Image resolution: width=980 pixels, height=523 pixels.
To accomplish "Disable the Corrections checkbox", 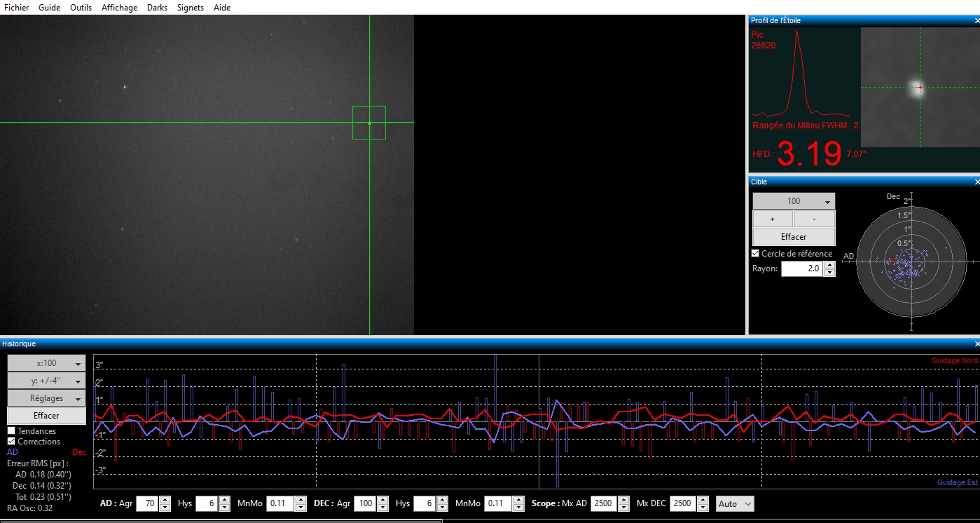I will point(11,442).
